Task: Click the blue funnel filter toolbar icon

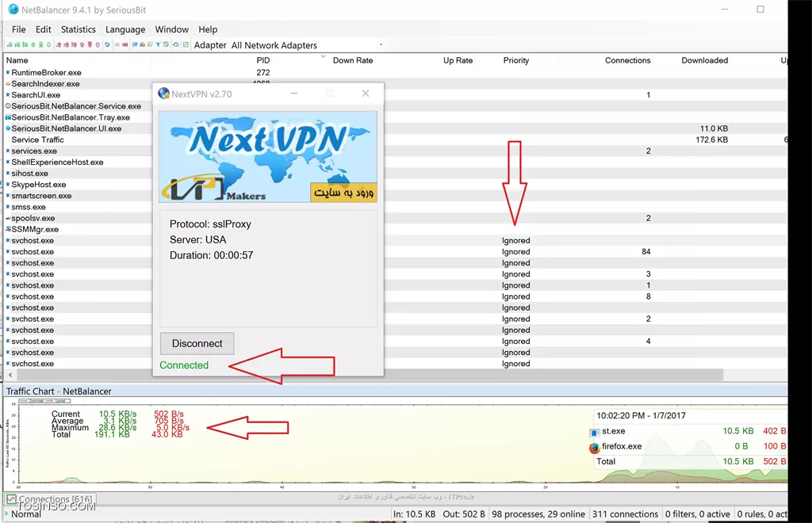Action: pos(158,44)
